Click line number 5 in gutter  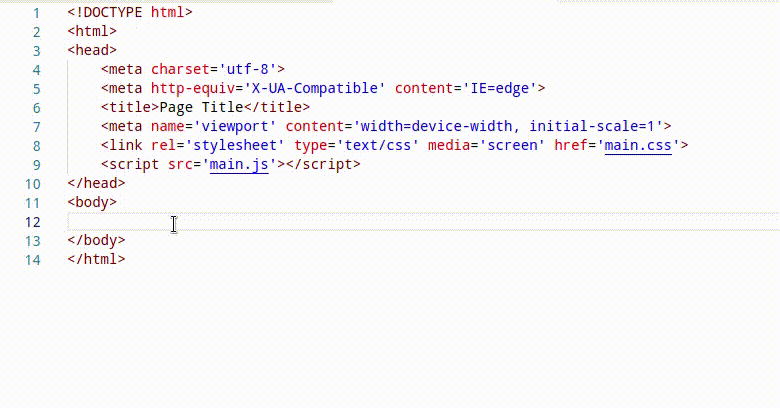(36, 89)
